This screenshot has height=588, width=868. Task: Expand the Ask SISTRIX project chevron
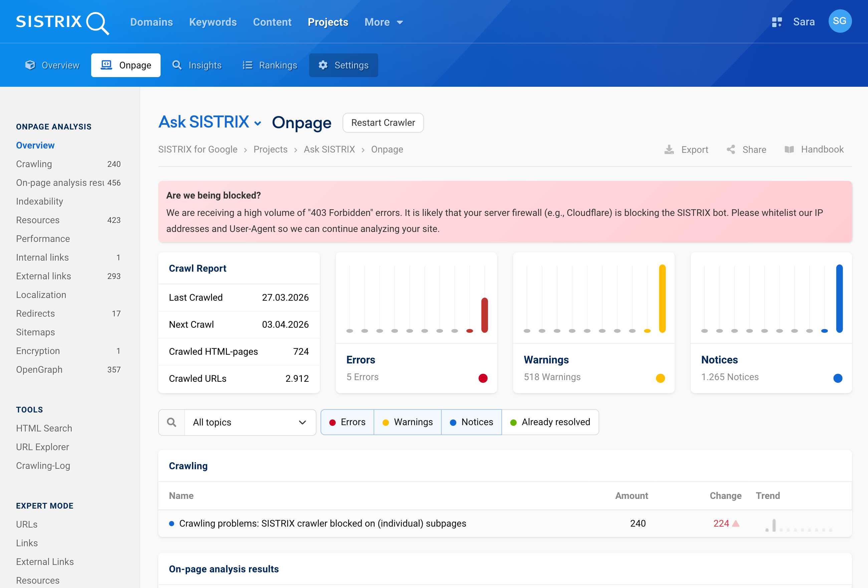pos(258,123)
